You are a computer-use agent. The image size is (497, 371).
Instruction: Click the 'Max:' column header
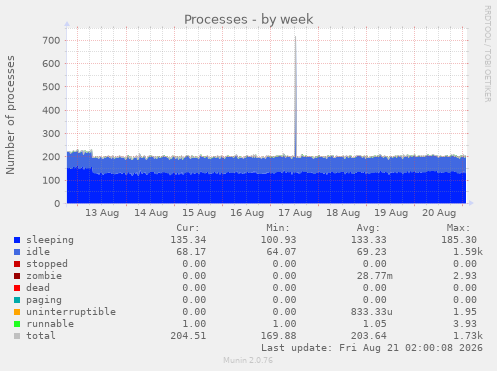click(458, 228)
